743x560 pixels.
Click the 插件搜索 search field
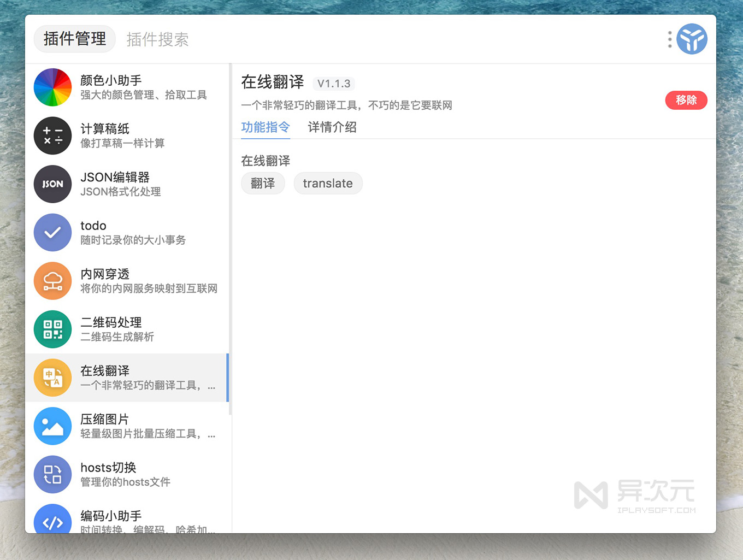click(x=157, y=39)
